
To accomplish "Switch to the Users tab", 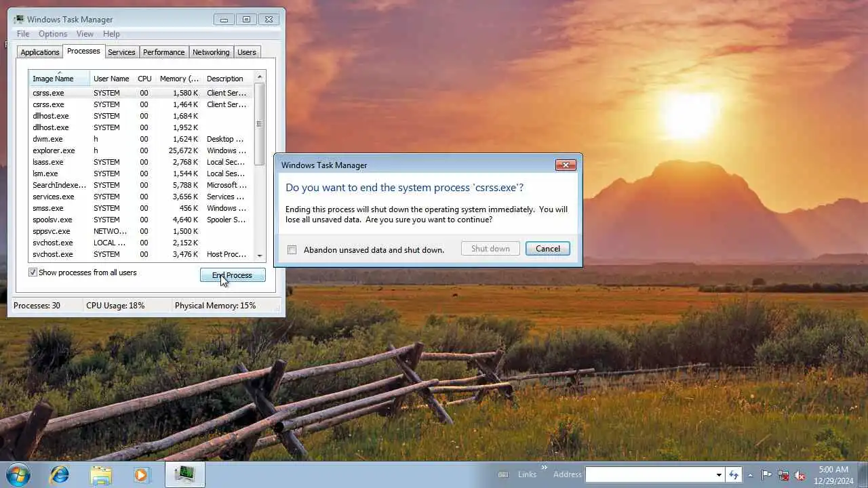I will pos(247,52).
